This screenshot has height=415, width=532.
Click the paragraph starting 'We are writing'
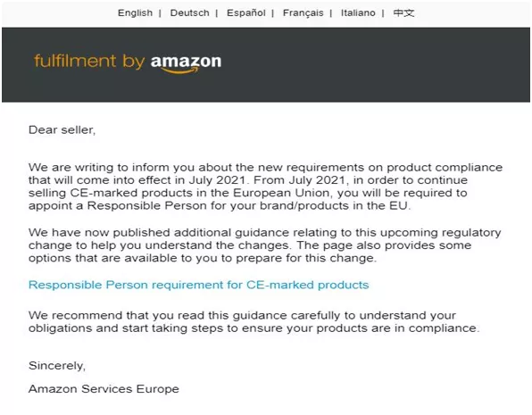click(265, 187)
